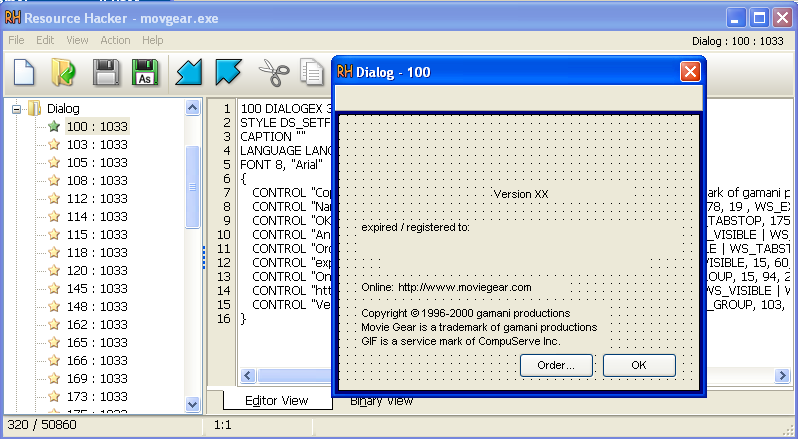This screenshot has width=798, height=439.
Task: Select tree item 103 : 1033
Action: (x=97, y=144)
